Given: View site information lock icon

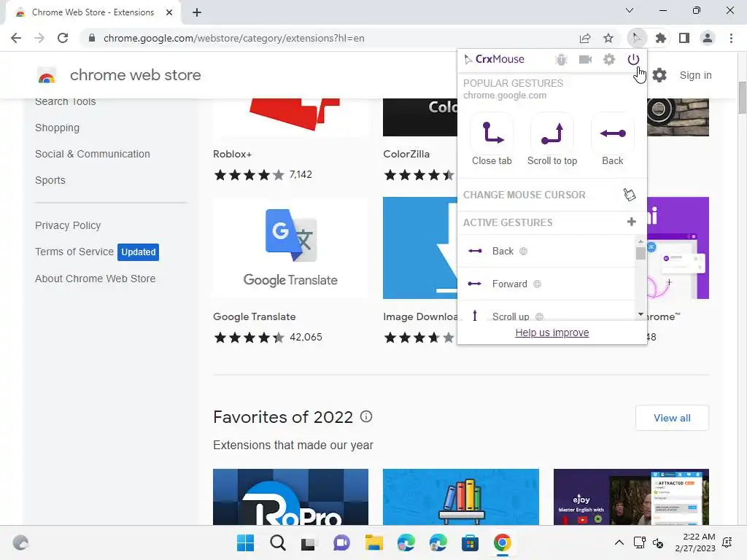Looking at the screenshot, I should coord(92,38).
